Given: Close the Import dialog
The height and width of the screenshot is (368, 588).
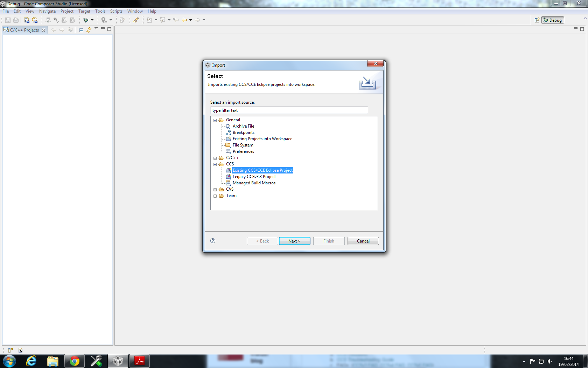Looking at the screenshot, I should pyautogui.click(x=375, y=63).
